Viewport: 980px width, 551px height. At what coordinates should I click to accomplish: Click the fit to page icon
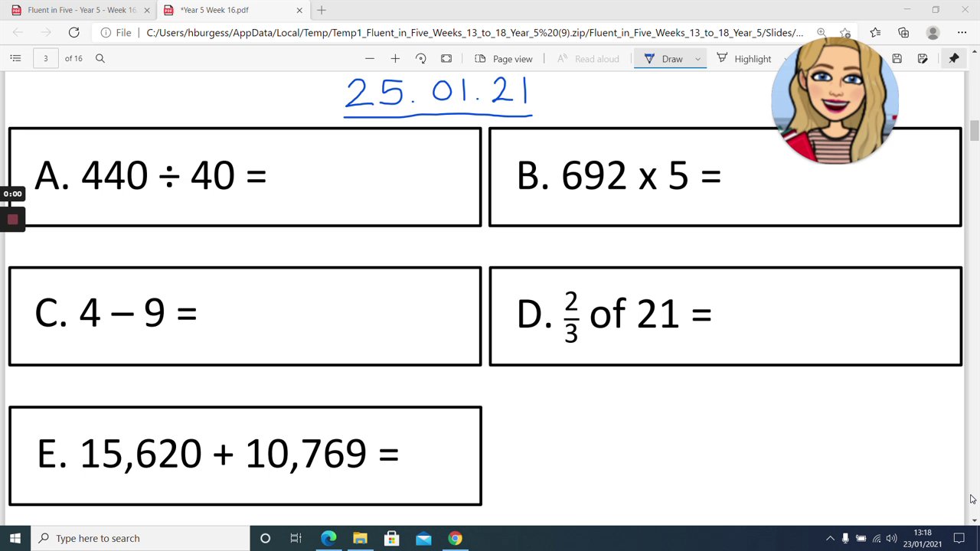[x=446, y=58]
